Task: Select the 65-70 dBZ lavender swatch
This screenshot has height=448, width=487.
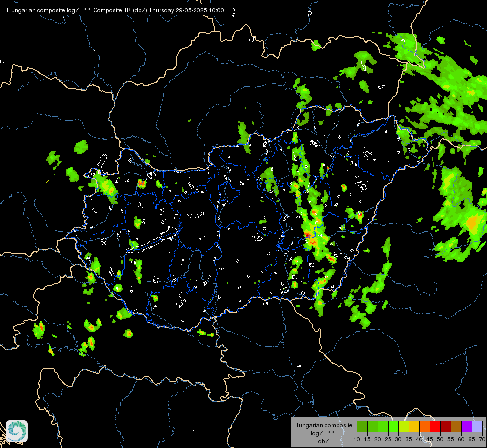Action: [x=477, y=426]
